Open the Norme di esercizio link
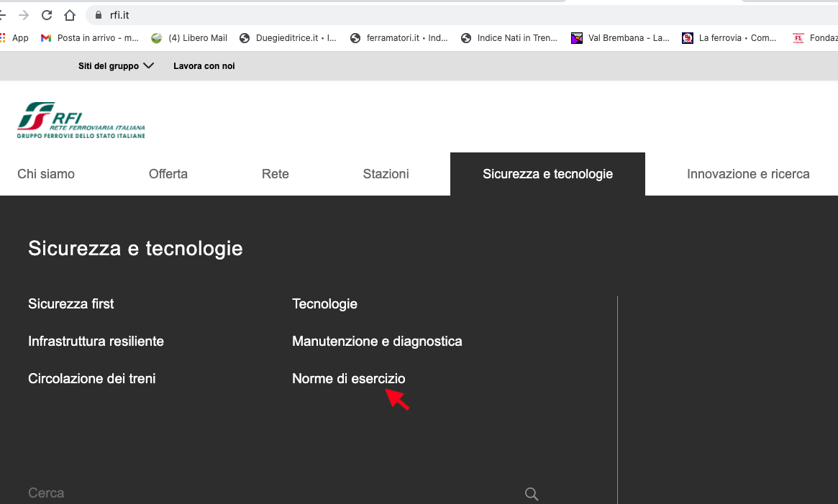Viewport: 838px width, 504px height. tap(348, 379)
